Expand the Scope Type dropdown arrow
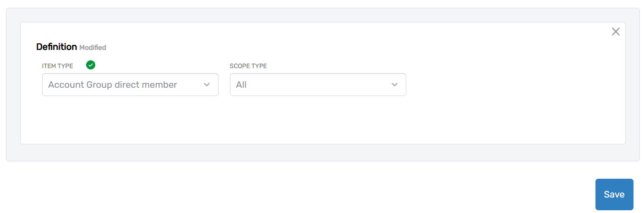The image size is (644, 213). tap(394, 85)
